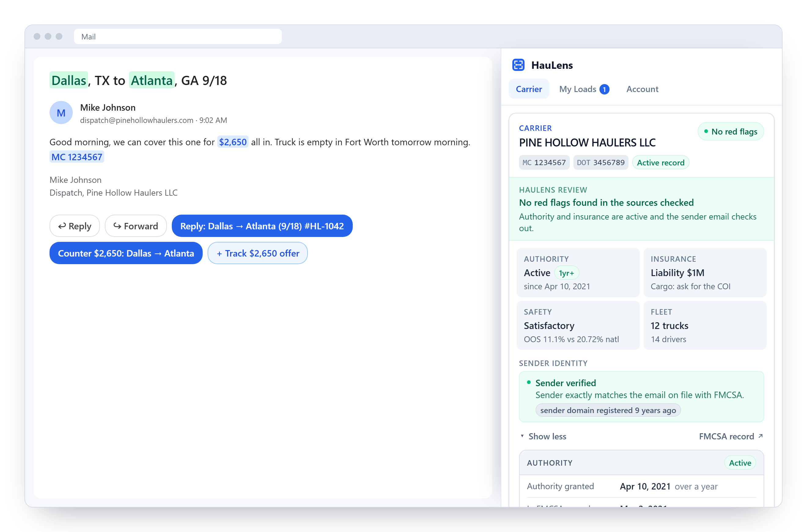The width and height of the screenshot is (807, 532).
Task: Open the FMCSA record link
Action: click(x=731, y=436)
